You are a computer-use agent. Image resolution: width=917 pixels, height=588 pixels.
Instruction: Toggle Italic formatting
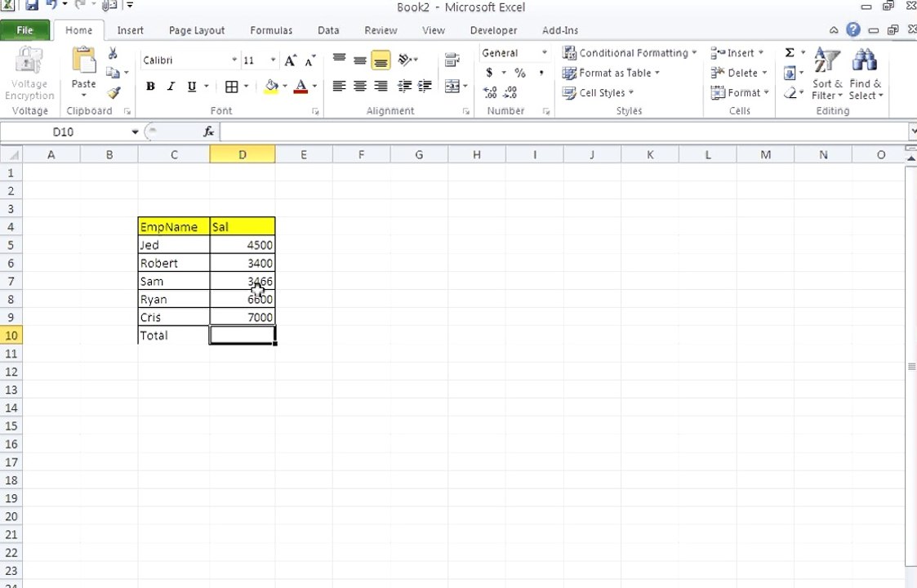pyautogui.click(x=171, y=87)
